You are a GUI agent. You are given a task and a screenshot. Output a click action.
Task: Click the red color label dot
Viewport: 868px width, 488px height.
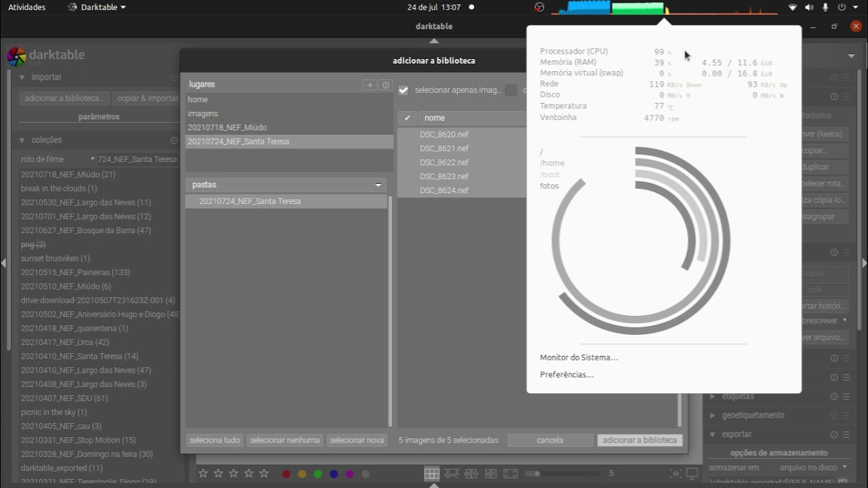[x=286, y=474]
